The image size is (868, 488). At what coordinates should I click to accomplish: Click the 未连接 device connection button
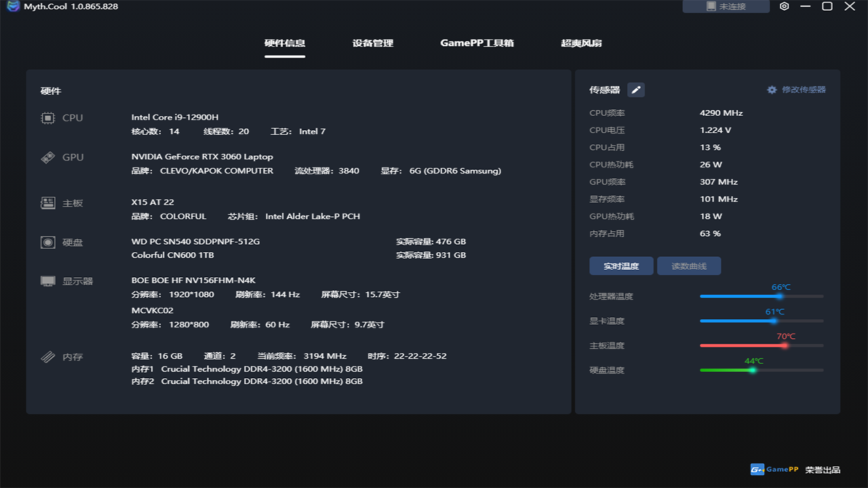click(x=726, y=6)
